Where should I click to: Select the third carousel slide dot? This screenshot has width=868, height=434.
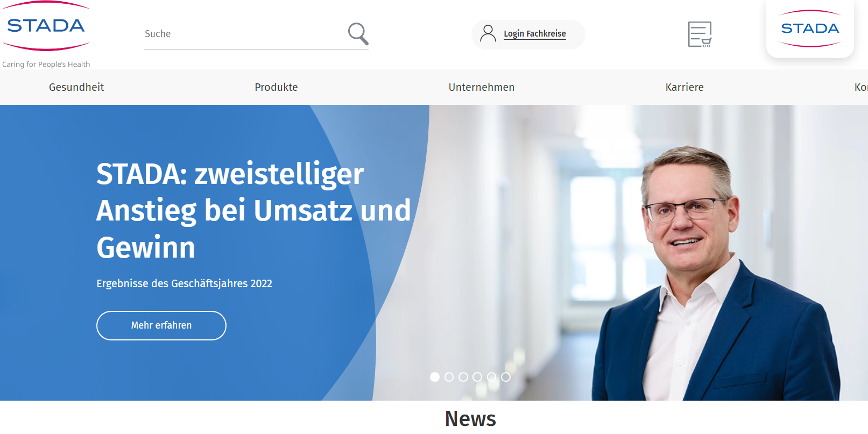pyautogui.click(x=463, y=377)
